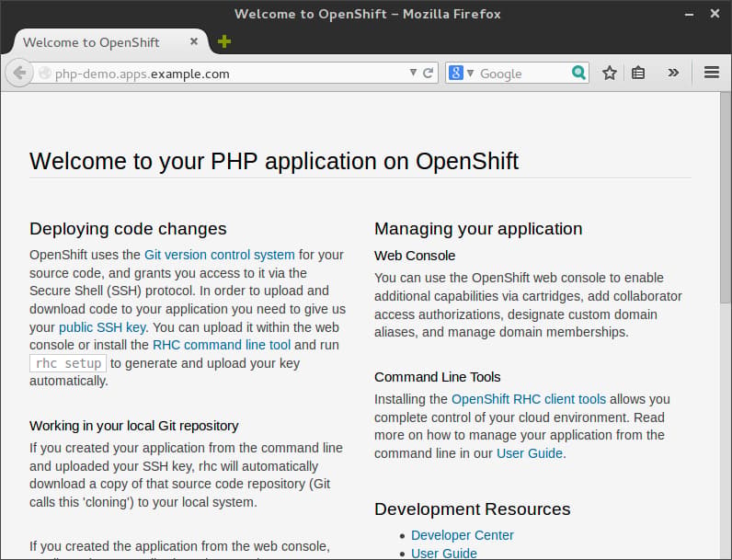Close the Welcome to OpenShift tab

click(194, 41)
